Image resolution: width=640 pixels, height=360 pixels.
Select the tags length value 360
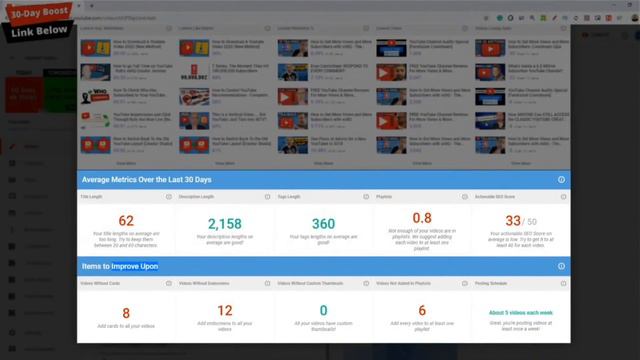pos(324,224)
